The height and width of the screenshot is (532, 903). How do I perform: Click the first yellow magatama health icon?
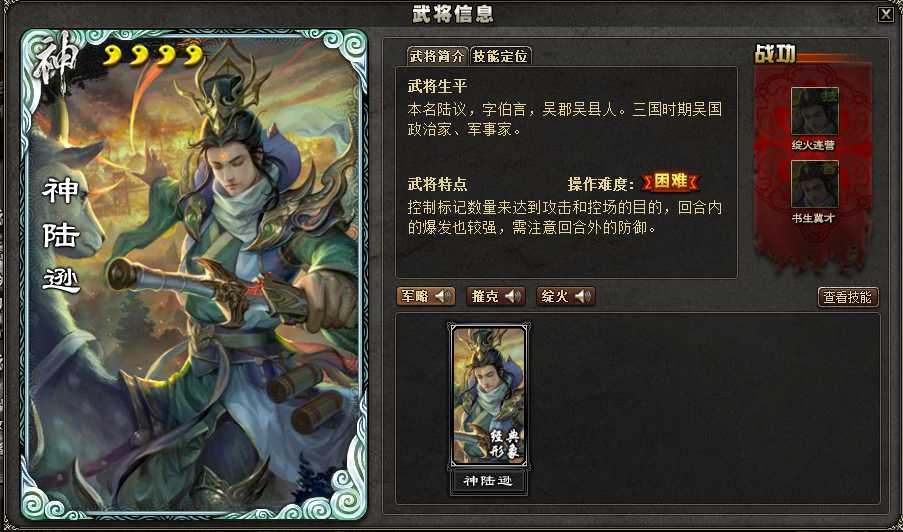tap(112, 56)
